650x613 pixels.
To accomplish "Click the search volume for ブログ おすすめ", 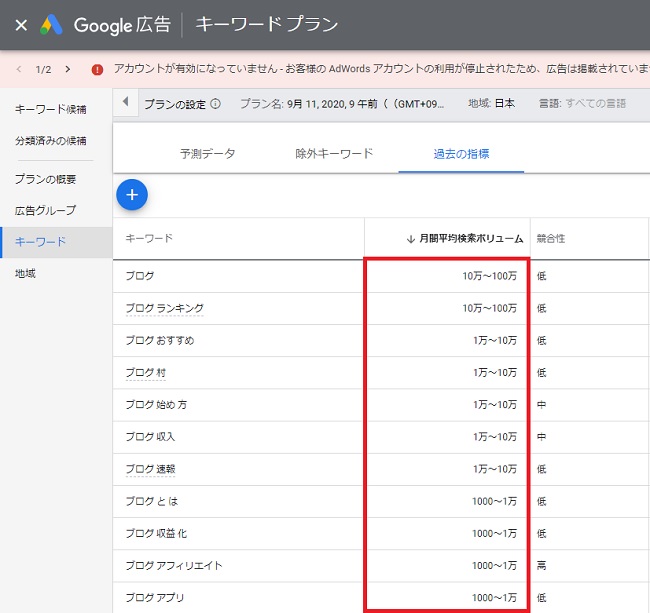I will click(495, 341).
